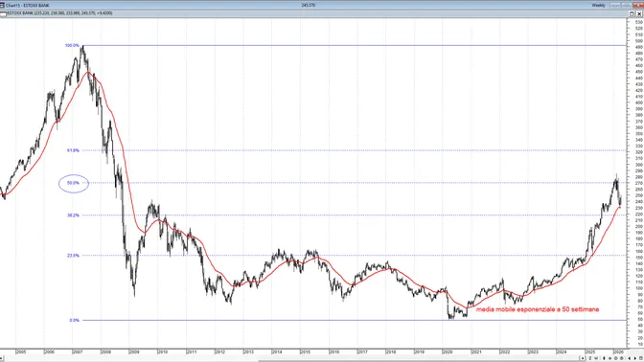
Task: Minimize the Chart15 window
Action: 615,6
